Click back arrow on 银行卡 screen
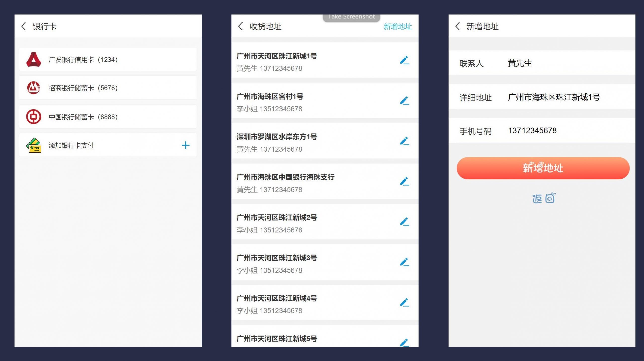644x361 pixels. click(24, 26)
